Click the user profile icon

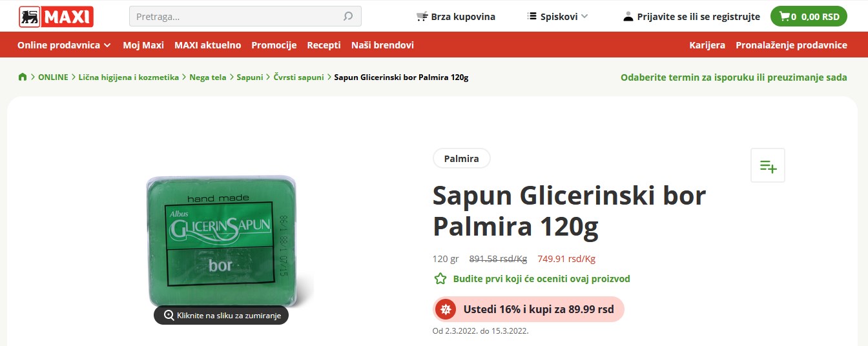pos(628,17)
